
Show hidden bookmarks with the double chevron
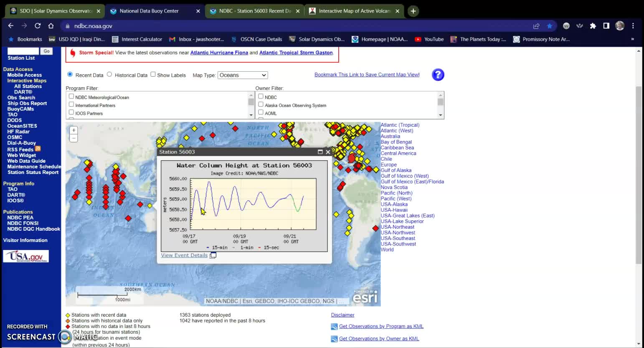[x=632, y=39]
